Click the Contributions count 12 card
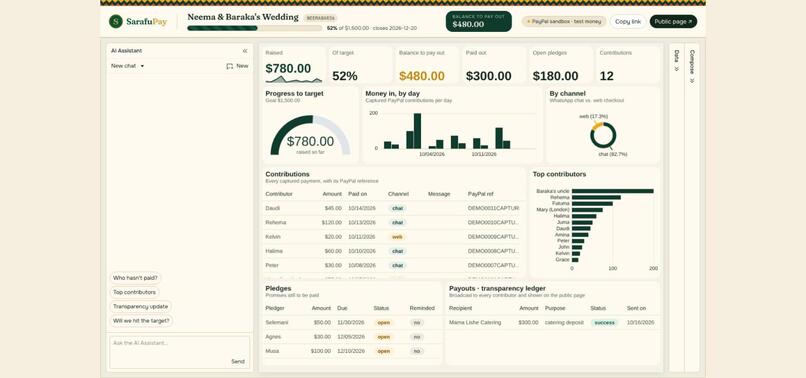The image size is (806, 378). coord(628,65)
